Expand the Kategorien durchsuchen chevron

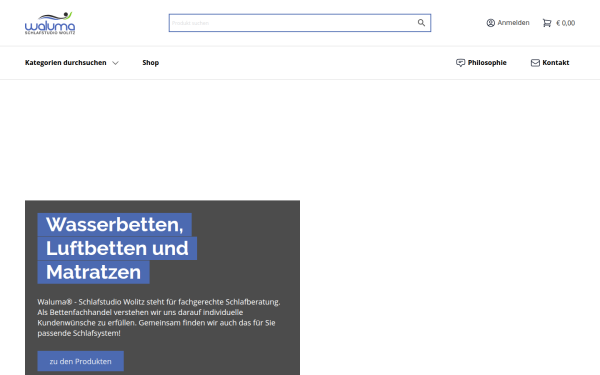pyautogui.click(x=115, y=63)
